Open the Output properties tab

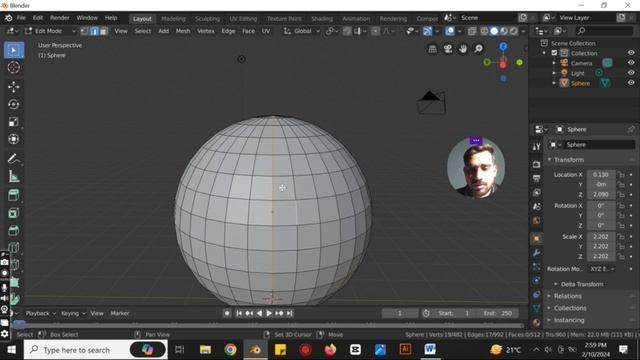537,178
